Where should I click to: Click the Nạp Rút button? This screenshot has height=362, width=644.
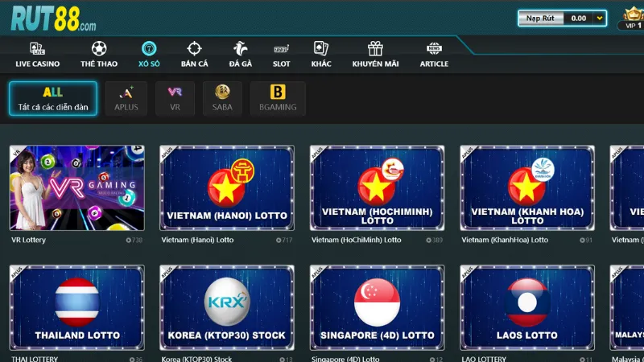(540, 18)
